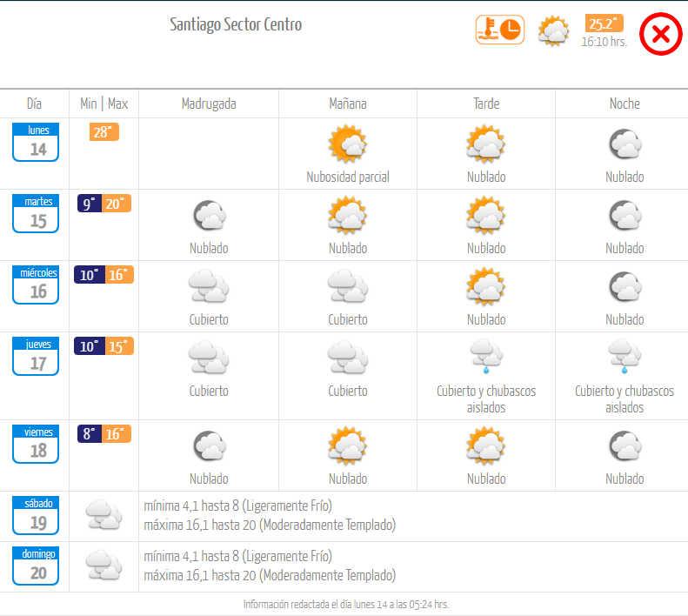Select the sábado 19 day tile
This screenshot has width=688, height=616.
36,515
